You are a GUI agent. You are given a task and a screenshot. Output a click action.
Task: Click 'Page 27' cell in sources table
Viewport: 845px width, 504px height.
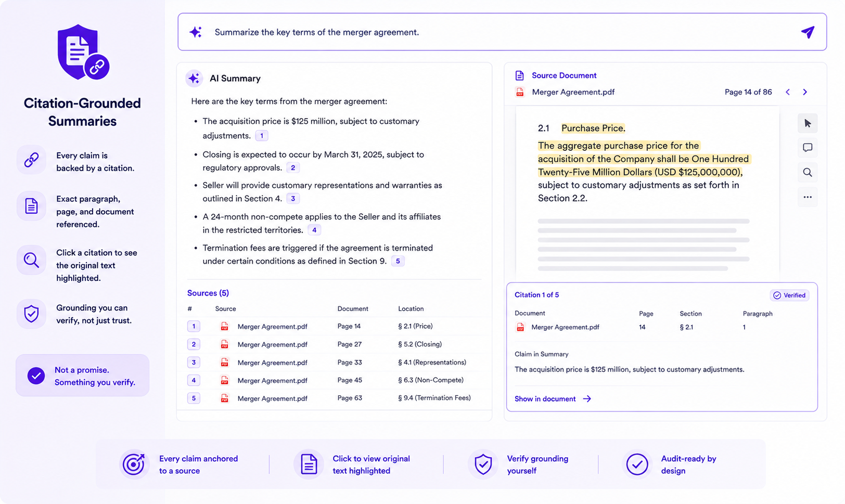tap(350, 344)
